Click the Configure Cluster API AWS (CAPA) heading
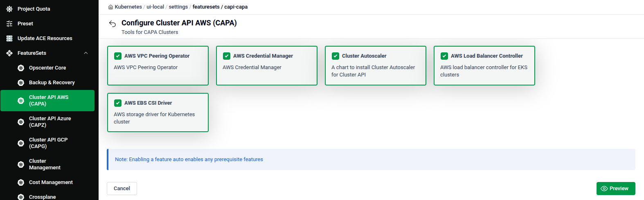Image resolution: width=644 pixels, height=200 pixels. pyautogui.click(x=179, y=23)
